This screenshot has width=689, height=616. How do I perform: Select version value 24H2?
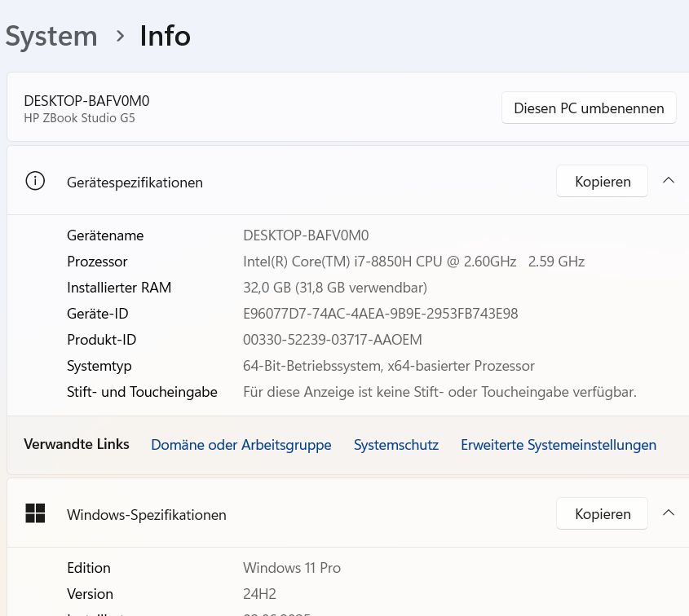[259, 594]
